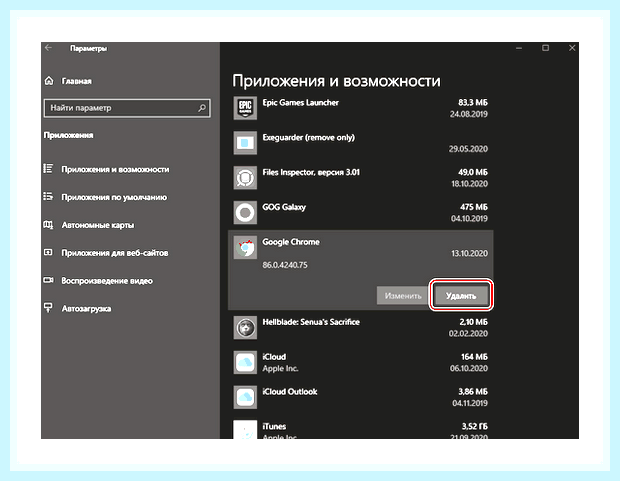Select Exeguarder (remove only) entry name
The width and height of the screenshot is (620, 481).
[x=308, y=138]
